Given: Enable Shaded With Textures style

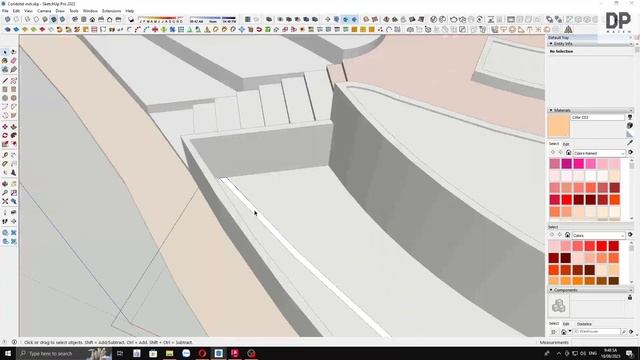Looking at the screenshot, I should [53, 19].
